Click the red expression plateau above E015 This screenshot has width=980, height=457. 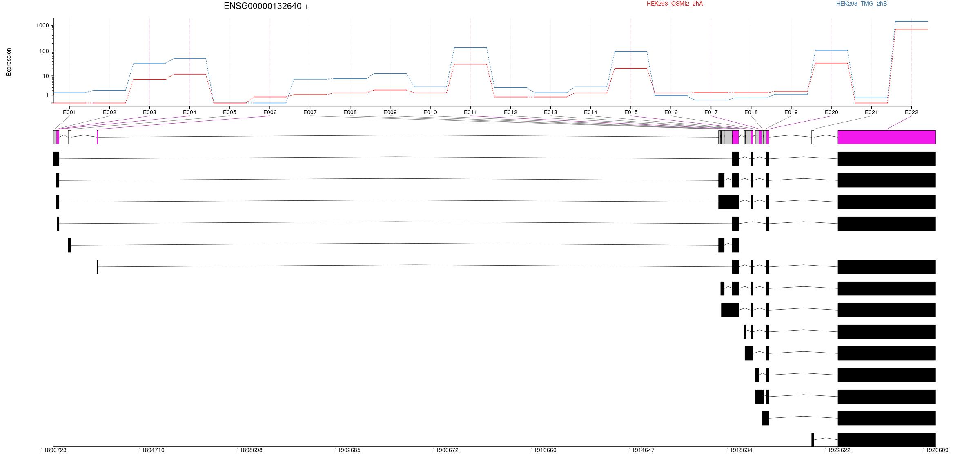[x=631, y=68]
